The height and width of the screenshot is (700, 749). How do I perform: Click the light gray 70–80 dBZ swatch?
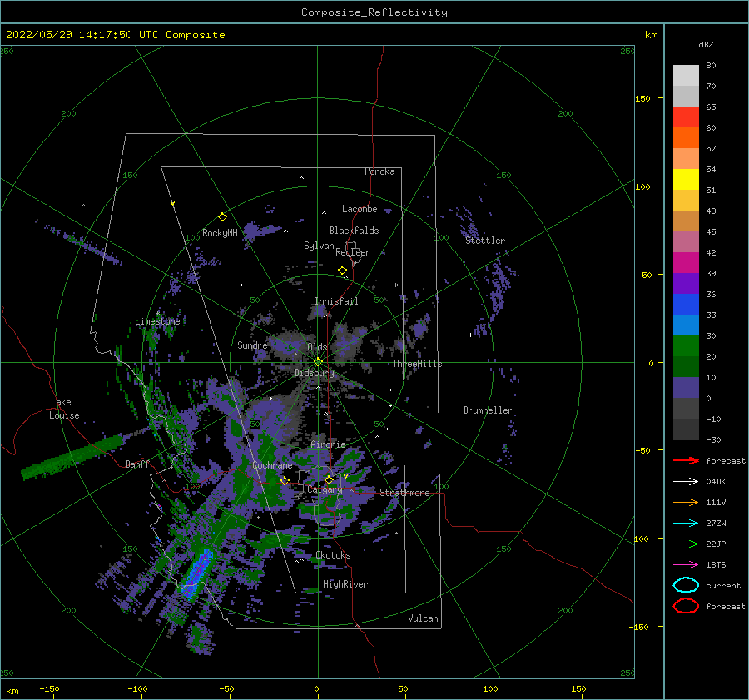686,76
